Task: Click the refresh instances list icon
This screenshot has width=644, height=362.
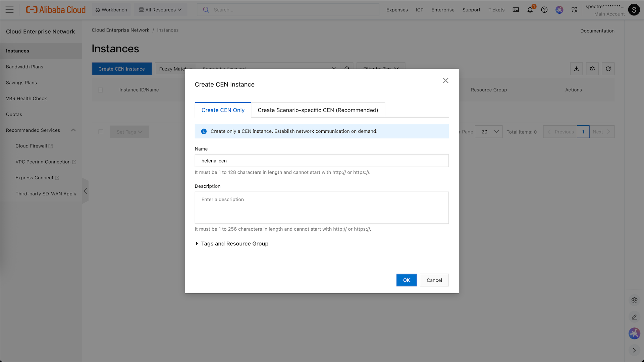Action: click(x=608, y=69)
